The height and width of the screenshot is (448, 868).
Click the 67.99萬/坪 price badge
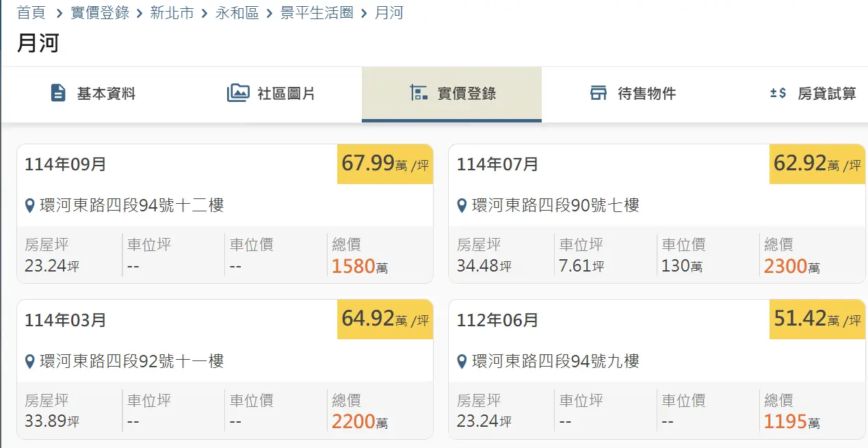(x=385, y=164)
